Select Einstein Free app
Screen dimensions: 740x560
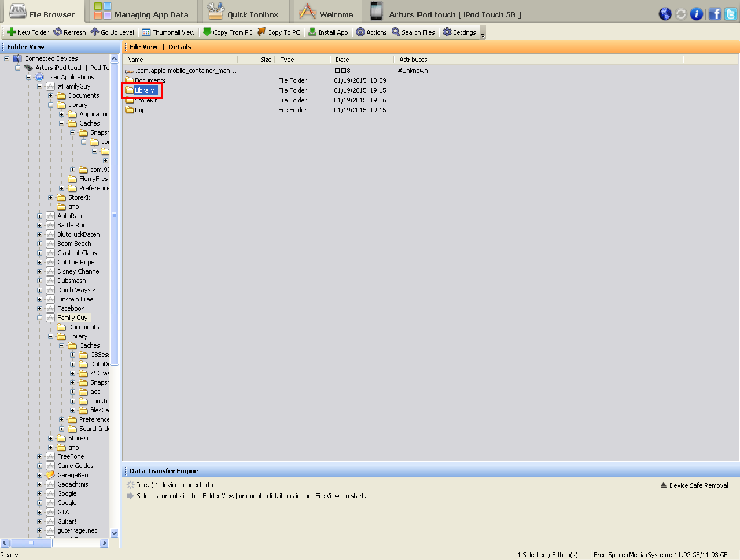[x=75, y=299]
